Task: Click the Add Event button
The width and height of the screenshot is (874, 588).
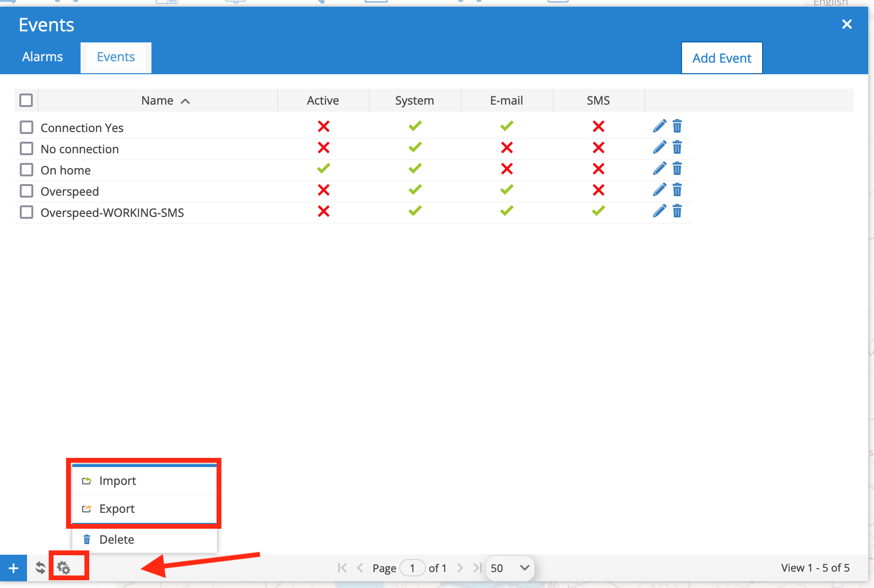Action: click(x=722, y=58)
